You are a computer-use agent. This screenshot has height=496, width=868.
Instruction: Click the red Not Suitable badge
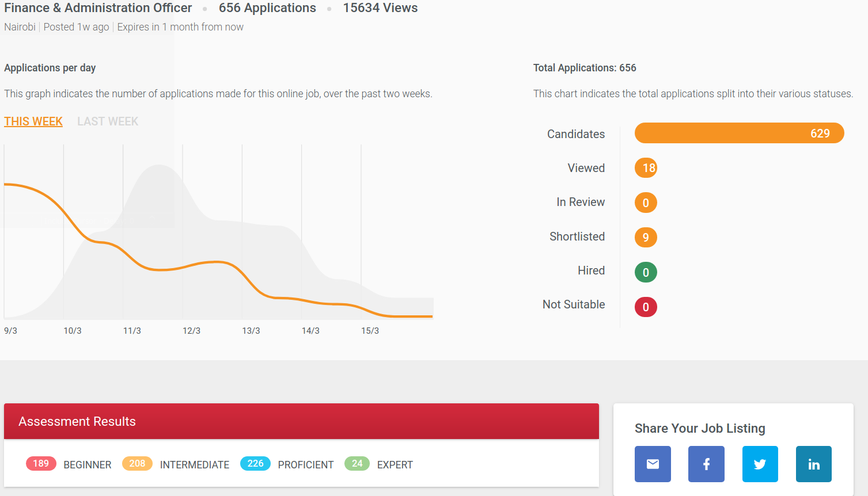click(646, 307)
